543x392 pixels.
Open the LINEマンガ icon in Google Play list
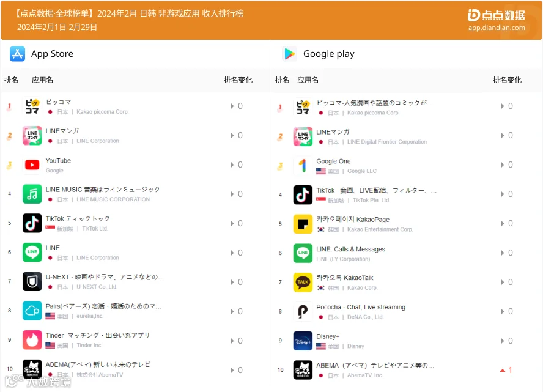[x=303, y=136]
